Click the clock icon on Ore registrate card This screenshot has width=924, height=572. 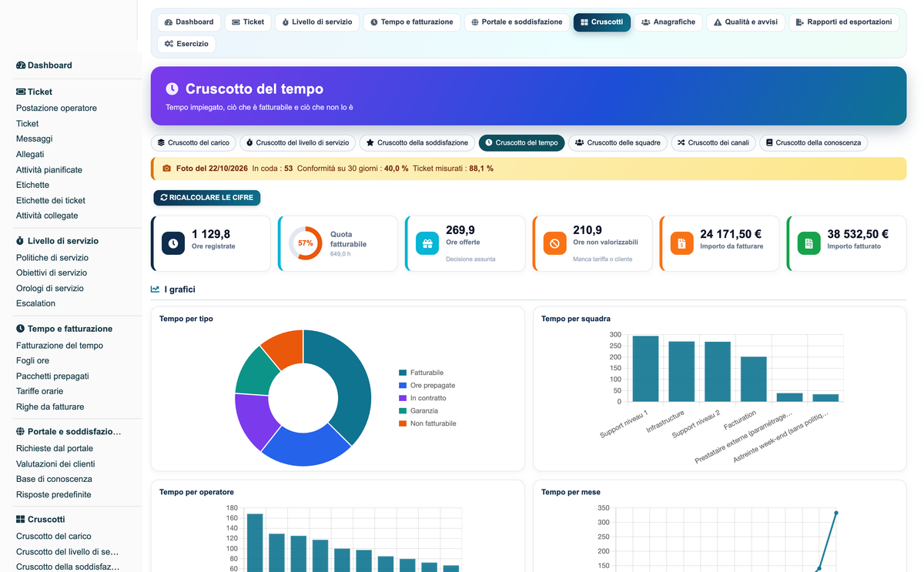click(173, 243)
